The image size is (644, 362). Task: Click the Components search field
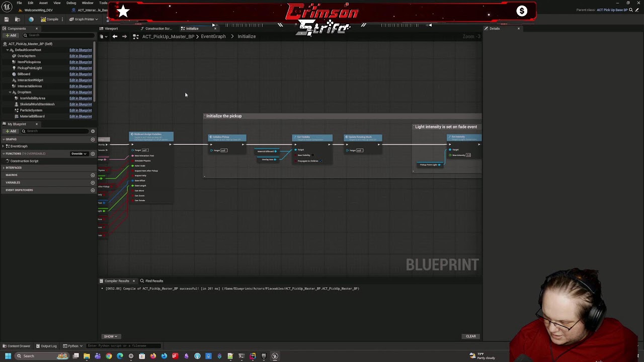(59, 35)
